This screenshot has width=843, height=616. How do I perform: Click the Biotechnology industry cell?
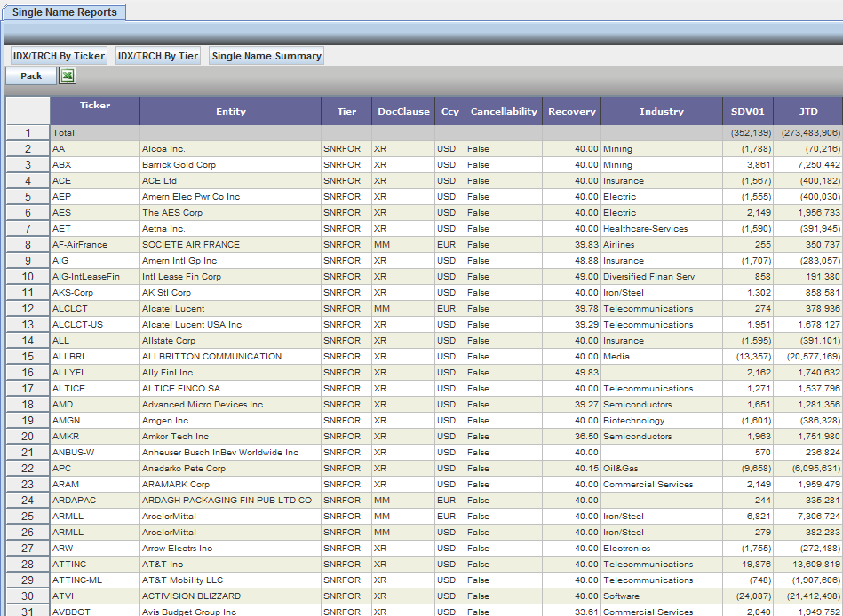point(662,421)
